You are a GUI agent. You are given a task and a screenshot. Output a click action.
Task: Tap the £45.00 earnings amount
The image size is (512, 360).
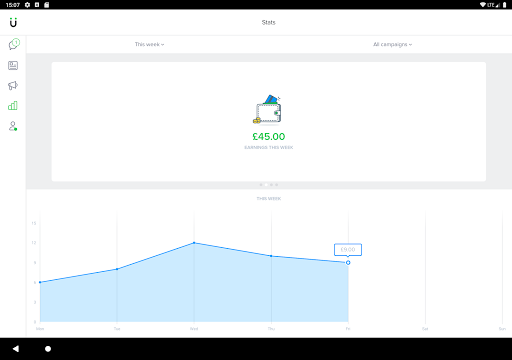pyautogui.click(x=269, y=136)
